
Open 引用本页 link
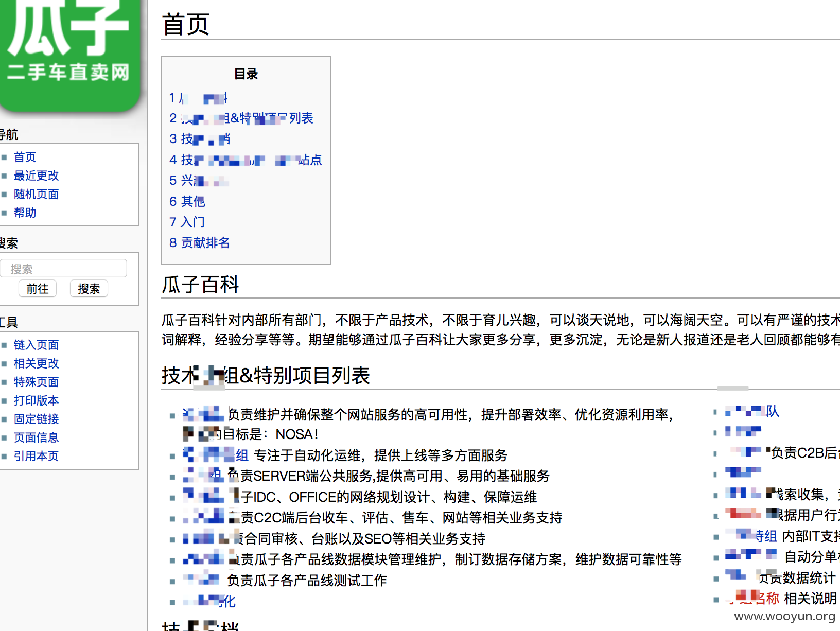tap(36, 456)
